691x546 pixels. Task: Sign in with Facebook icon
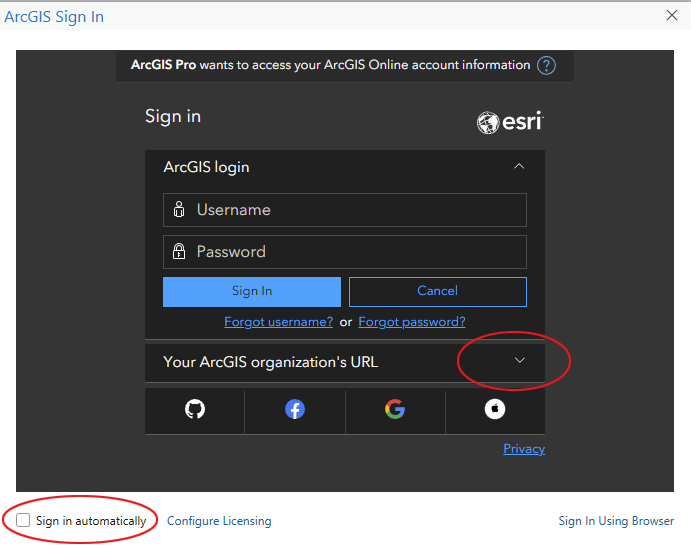[295, 409]
